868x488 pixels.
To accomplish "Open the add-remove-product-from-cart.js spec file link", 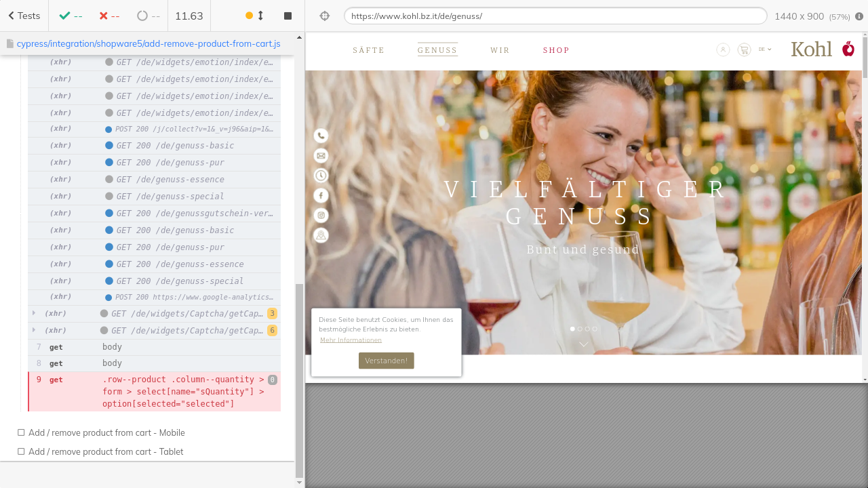I will pyautogui.click(x=148, y=43).
